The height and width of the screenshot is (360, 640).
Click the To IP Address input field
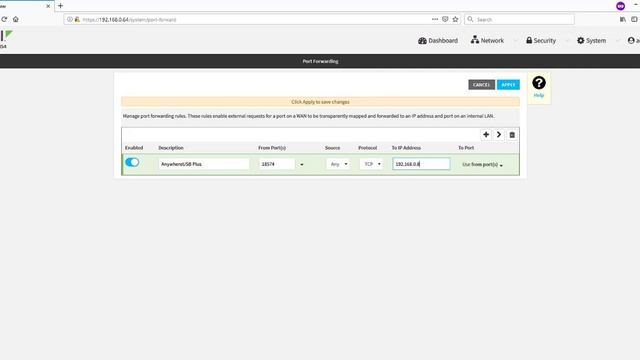pos(421,164)
